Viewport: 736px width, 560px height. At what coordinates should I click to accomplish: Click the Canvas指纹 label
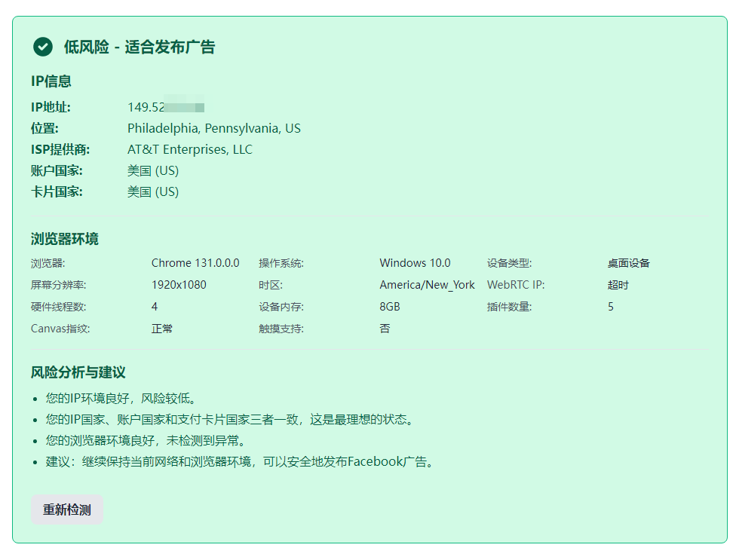click(60, 329)
